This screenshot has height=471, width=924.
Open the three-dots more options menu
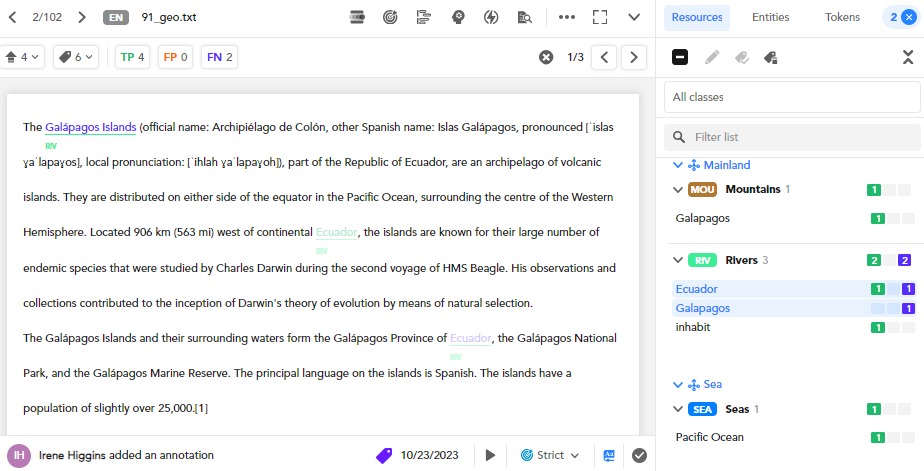[x=567, y=17]
